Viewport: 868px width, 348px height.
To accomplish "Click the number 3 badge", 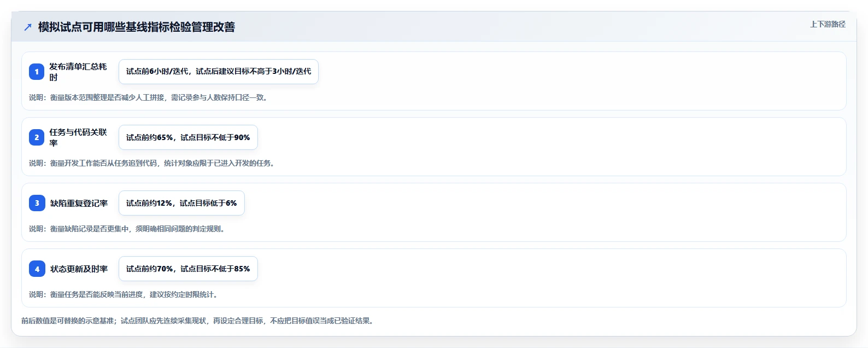I will (37, 203).
